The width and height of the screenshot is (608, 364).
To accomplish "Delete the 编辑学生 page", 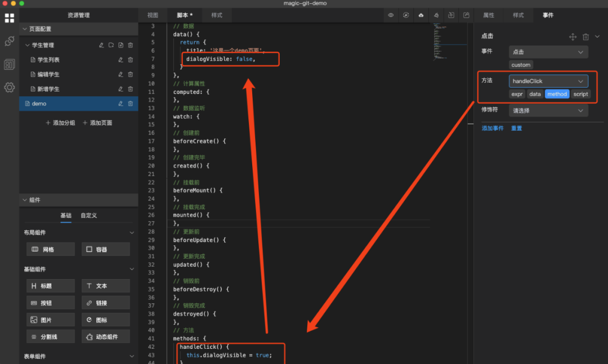I will pos(131,74).
